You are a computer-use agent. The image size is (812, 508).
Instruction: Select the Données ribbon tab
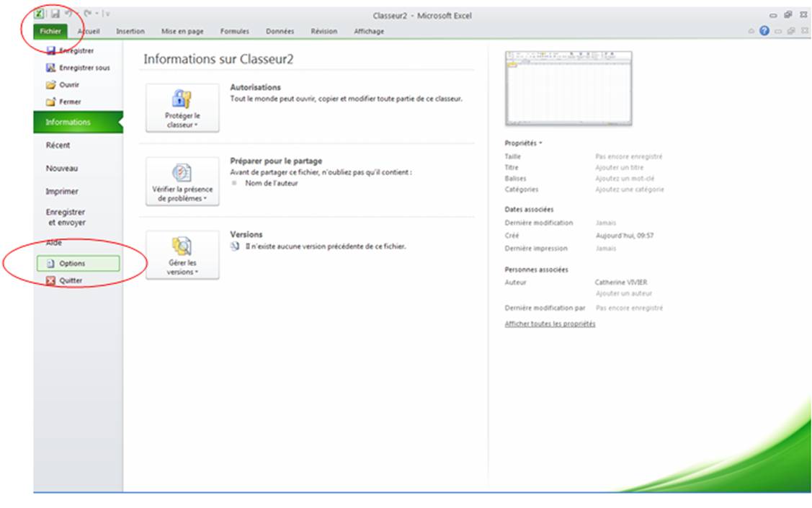[280, 31]
